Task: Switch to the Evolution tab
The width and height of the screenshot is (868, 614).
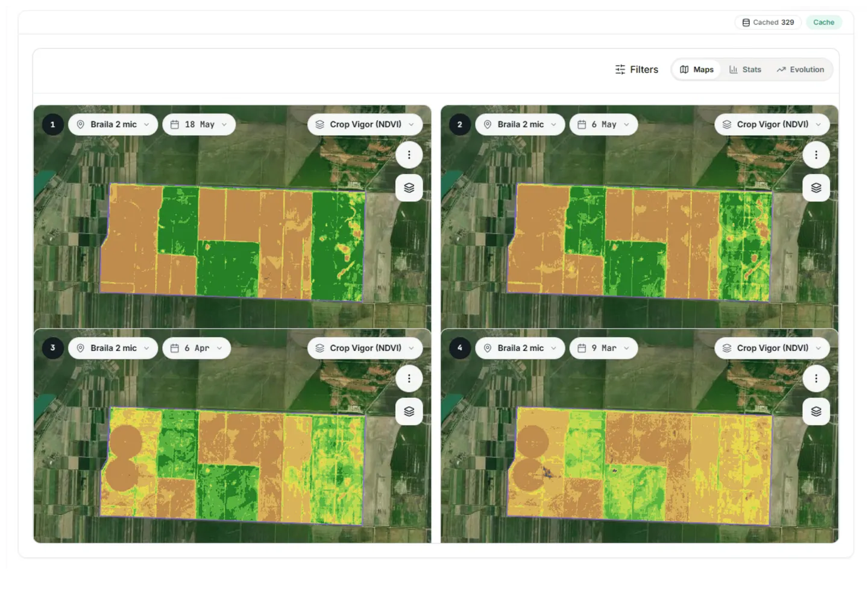Action: tap(800, 69)
